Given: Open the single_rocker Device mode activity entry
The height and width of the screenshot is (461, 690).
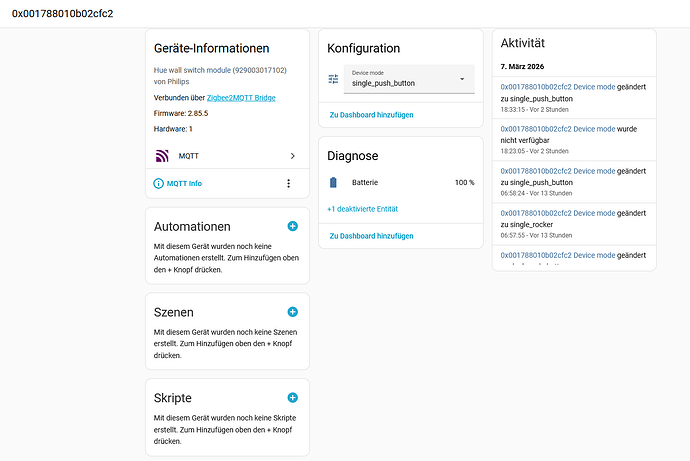Looking at the screenshot, I should click(574, 223).
